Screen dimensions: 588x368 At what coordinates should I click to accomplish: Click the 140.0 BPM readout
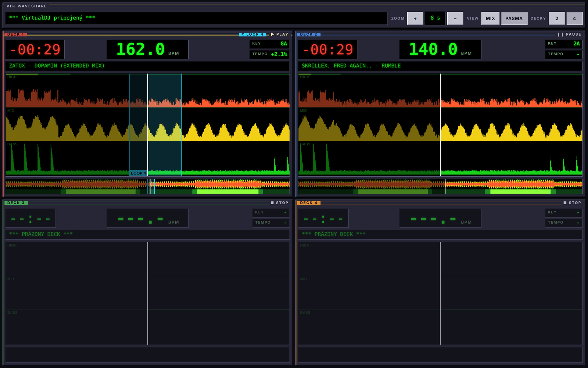(x=440, y=49)
